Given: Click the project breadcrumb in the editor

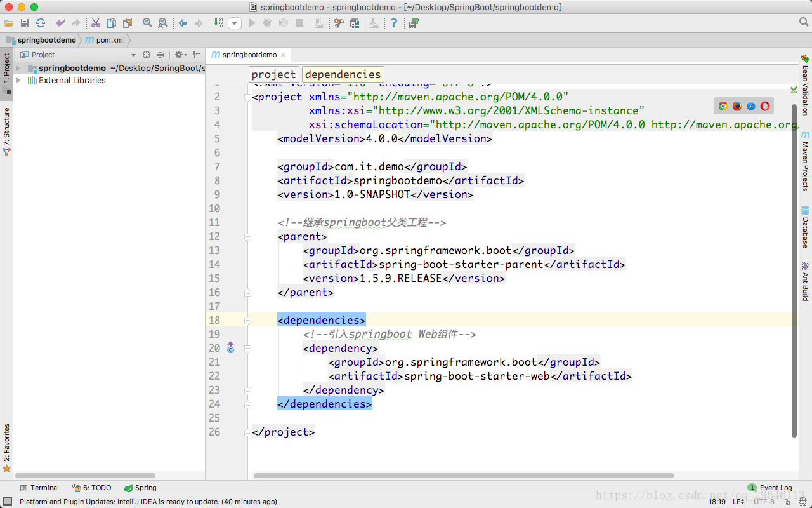Looking at the screenshot, I should pyautogui.click(x=273, y=74).
